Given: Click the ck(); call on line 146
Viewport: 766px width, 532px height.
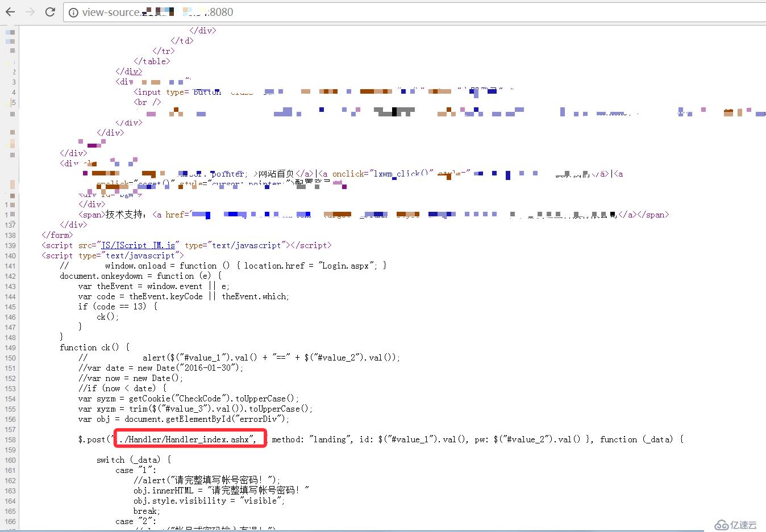Looking at the screenshot, I should 108,317.
